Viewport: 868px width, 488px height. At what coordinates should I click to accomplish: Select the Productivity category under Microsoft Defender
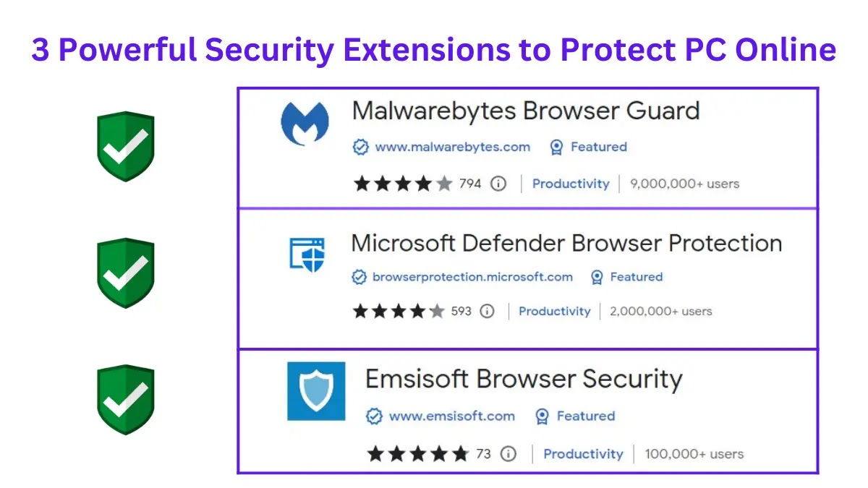coord(554,312)
